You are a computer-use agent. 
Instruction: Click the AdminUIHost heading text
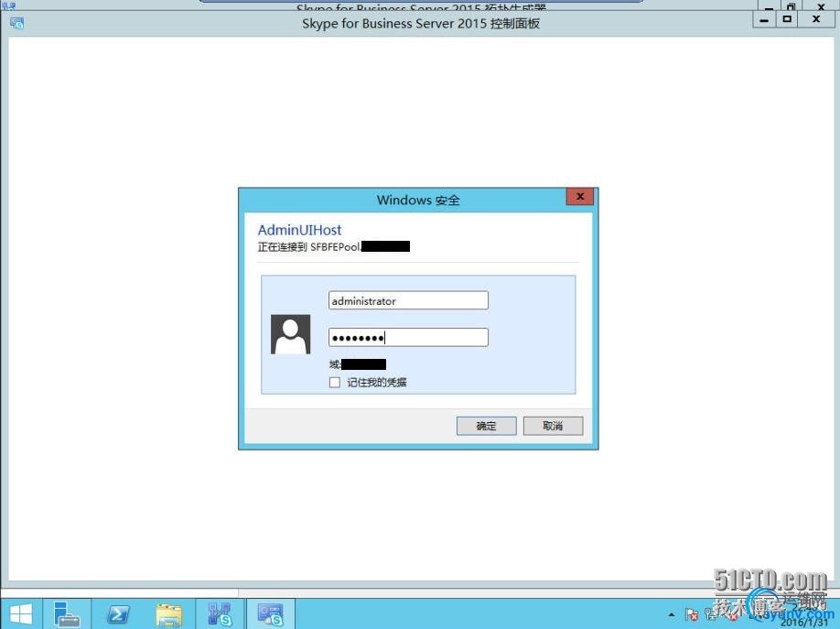299,230
